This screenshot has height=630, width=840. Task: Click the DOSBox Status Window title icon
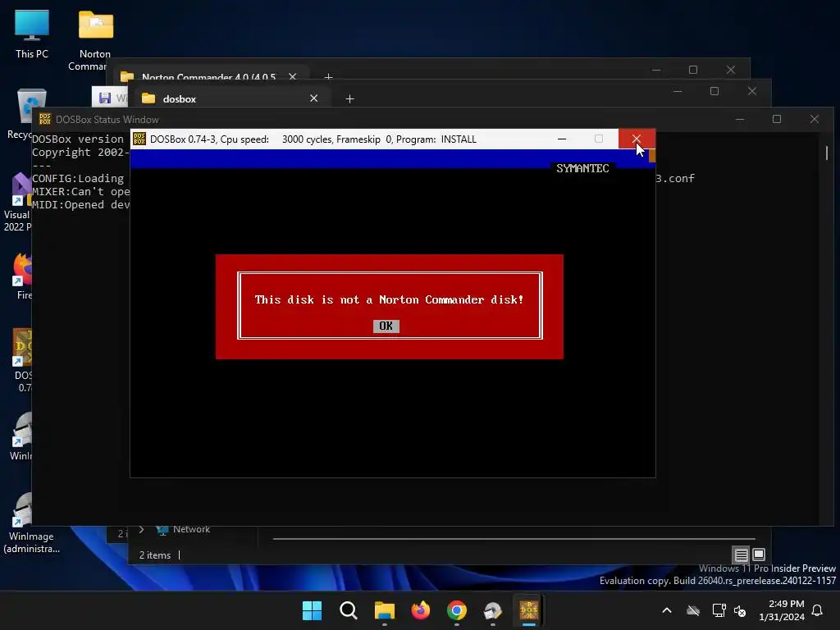[x=45, y=119]
